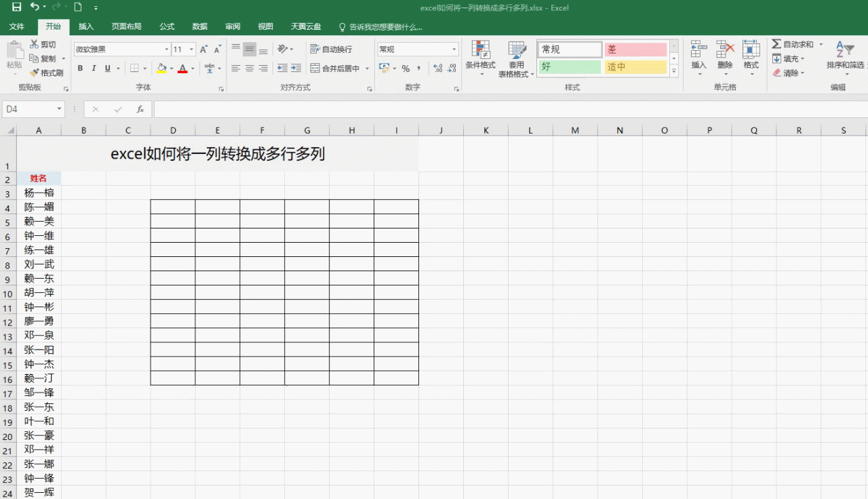Toggle Bold (B) formatting
Screen dimensions: 868x499
[x=80, y=68]
